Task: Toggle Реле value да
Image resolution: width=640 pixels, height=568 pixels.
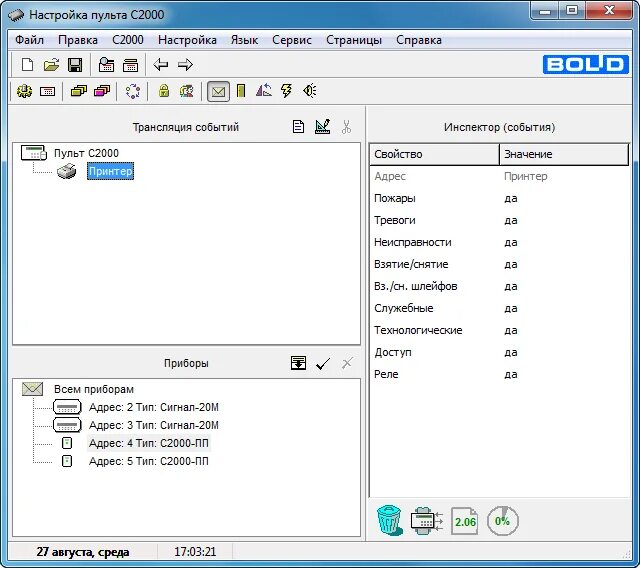Action: tap(511, 375)
